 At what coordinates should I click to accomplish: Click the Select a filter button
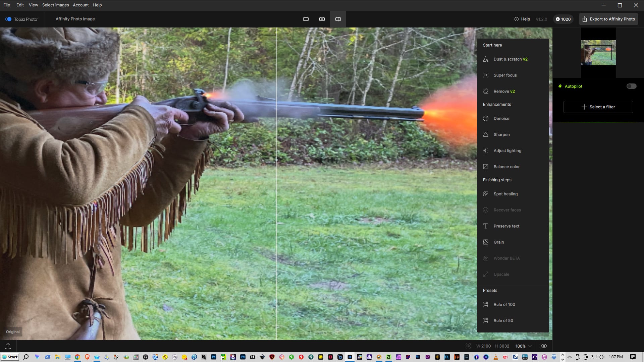point(598,107)
